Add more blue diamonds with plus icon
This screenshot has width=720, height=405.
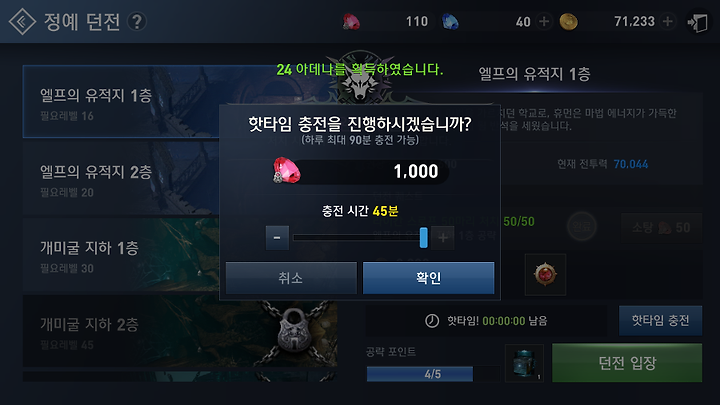coord(544,22)
